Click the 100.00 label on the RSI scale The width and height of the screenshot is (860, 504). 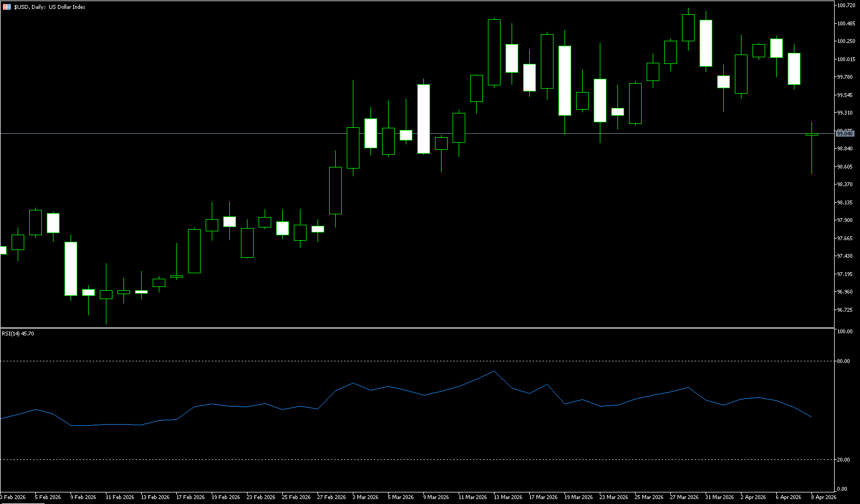(x=844, y=332)
